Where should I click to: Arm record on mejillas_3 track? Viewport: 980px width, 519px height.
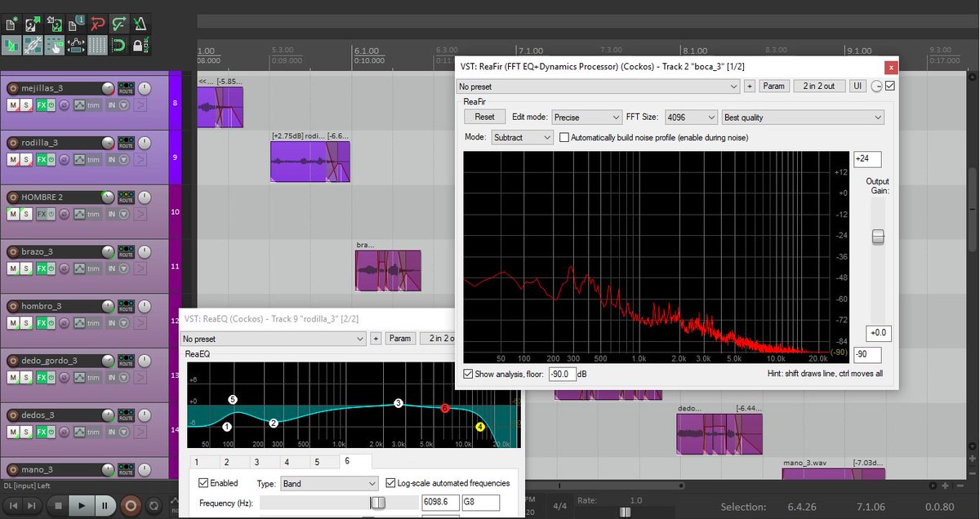[13, 88]
